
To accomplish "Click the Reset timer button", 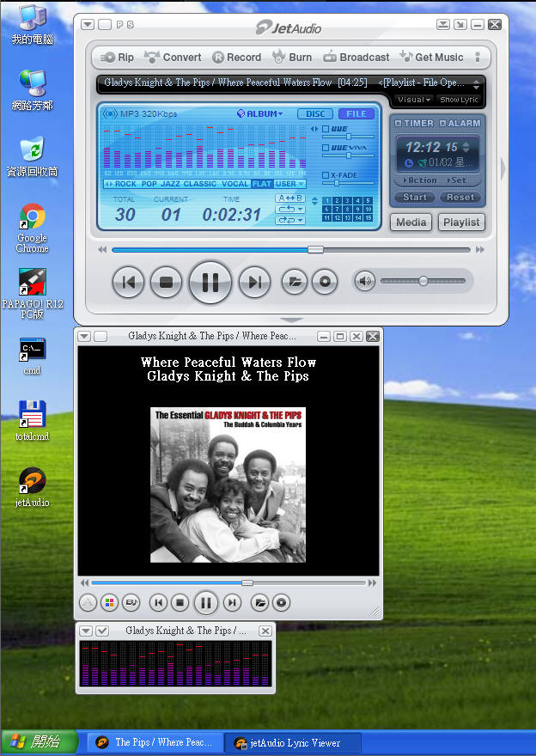I will (460, 198).
